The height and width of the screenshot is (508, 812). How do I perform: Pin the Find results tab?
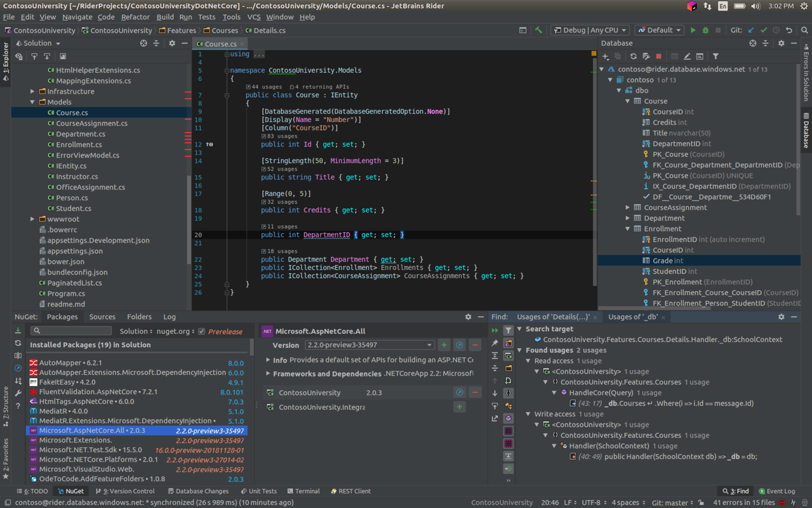(495, 342)
